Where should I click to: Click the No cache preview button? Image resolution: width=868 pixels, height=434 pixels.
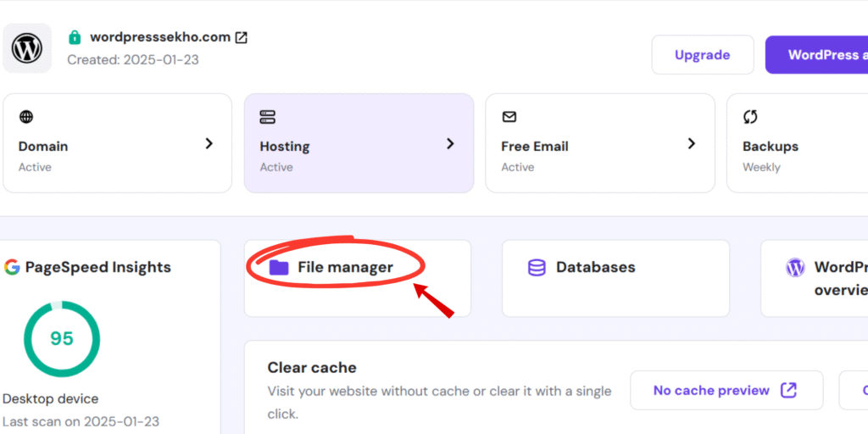726,390
